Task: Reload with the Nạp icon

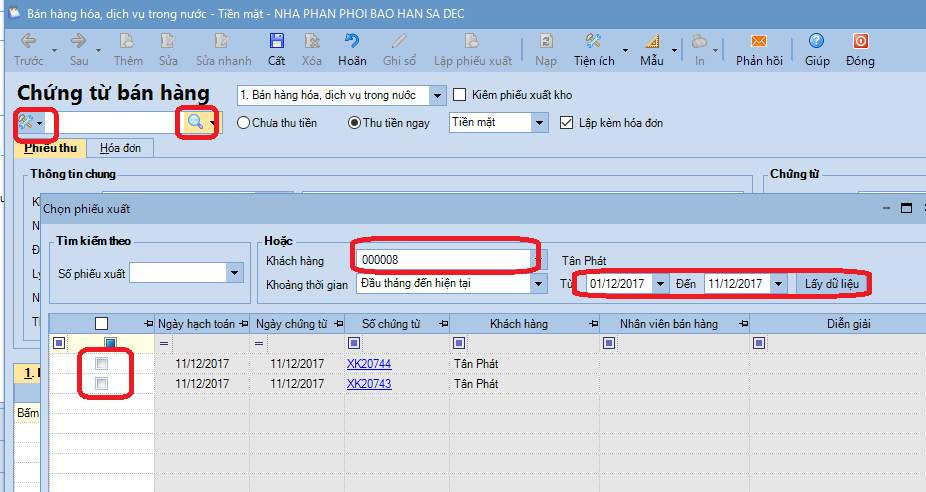Action: [x=546, y=41]
